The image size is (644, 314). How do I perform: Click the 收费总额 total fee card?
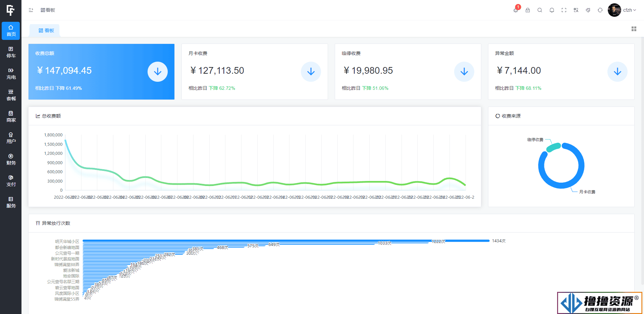[101, 72]
